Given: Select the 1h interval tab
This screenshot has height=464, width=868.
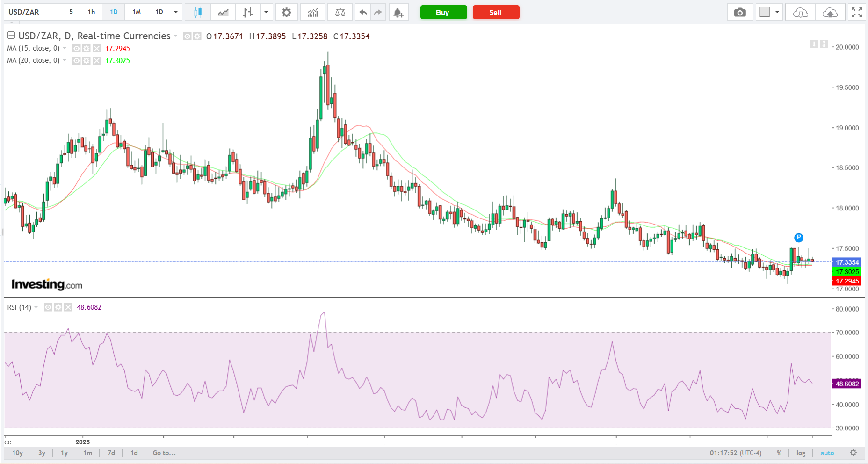Looking at the screenshot, I should pyautogui.click(x=91, y=12).
